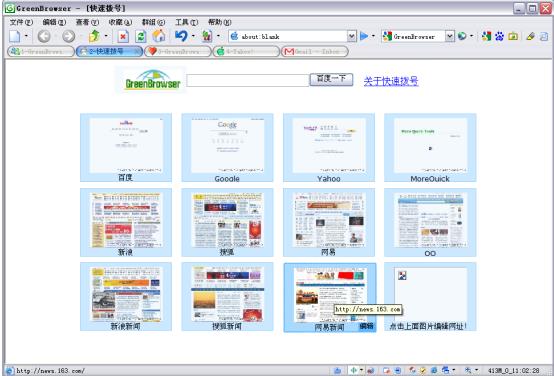Switch to the heart-icon 3-GreenBrowser tab

tap(178, 52)
